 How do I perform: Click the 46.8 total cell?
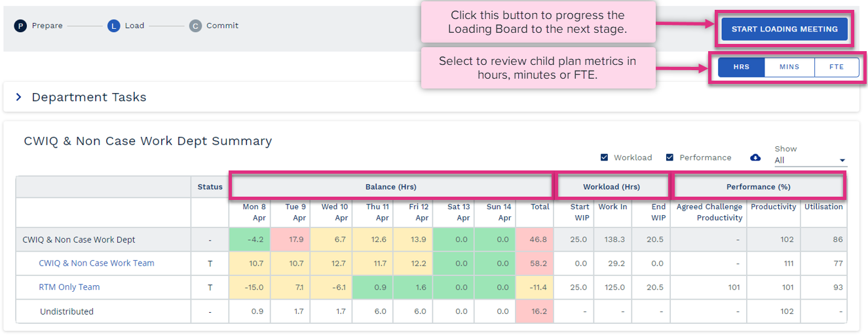pyautogui.click(x=535, y=239)
